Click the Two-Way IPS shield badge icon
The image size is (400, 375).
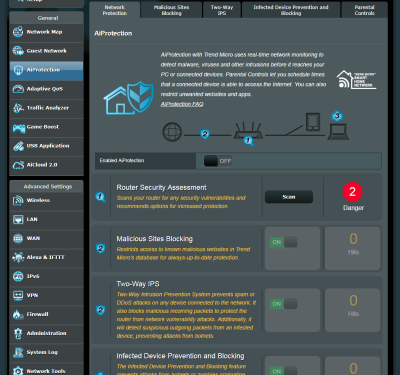[x=100, y=310]
